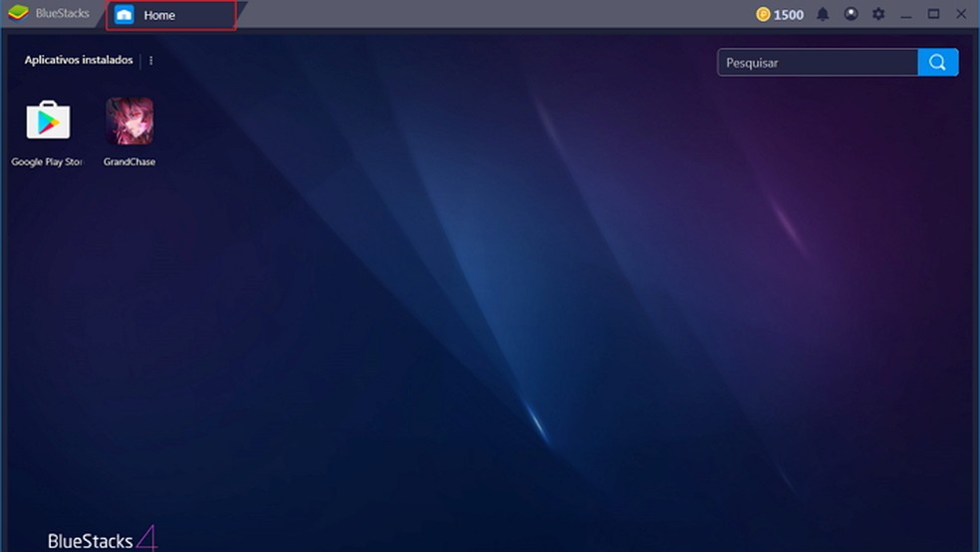980x552 pixels.
Task: Click the blue search magnifier button
Action: point(938,63)
